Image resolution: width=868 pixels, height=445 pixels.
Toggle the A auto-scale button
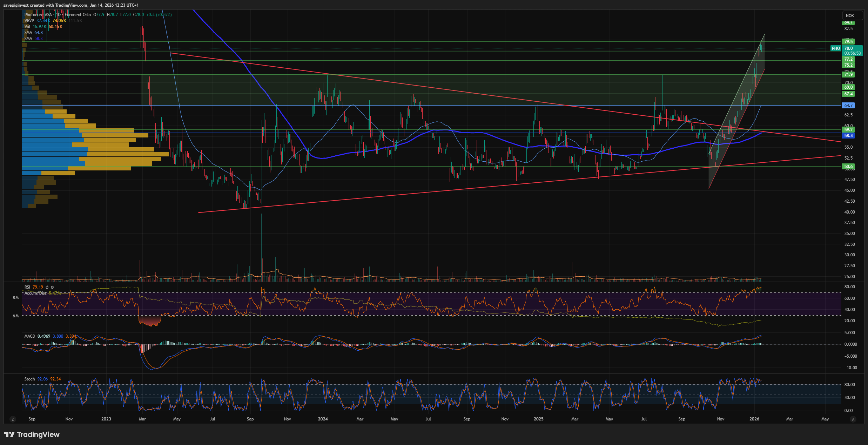click(x=853, y=419)
